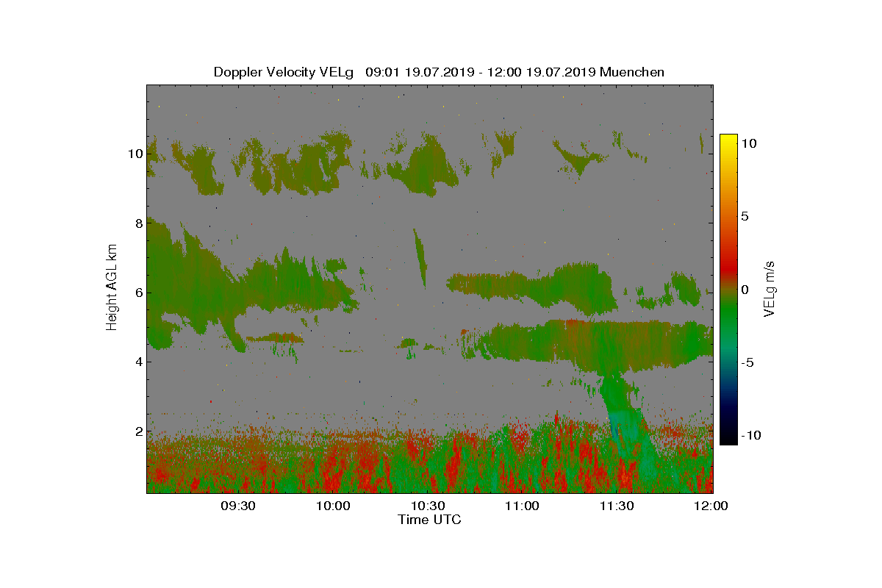
Task: Click the 'VELg m/s' colorbar label
Action: pos(770,288)
